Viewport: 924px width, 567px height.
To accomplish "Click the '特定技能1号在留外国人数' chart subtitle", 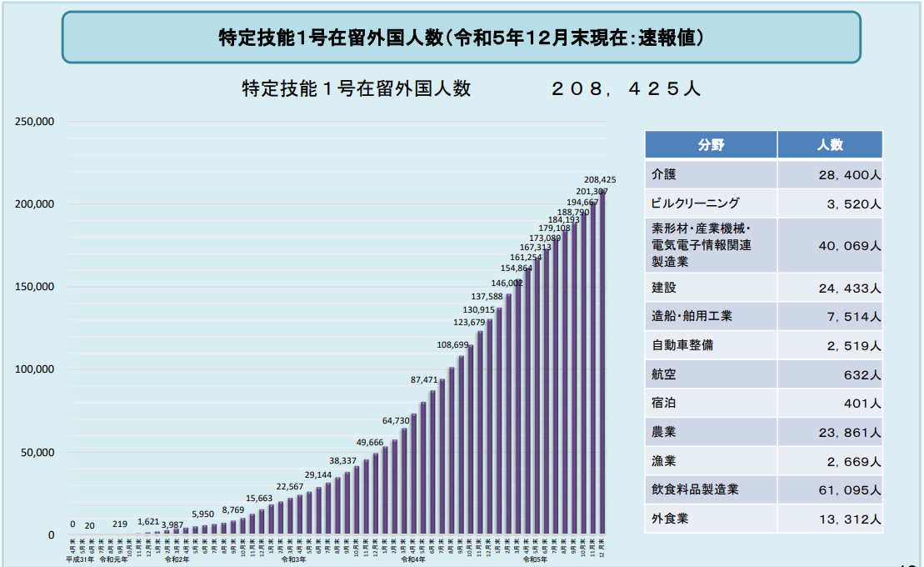I will [357, 89].
